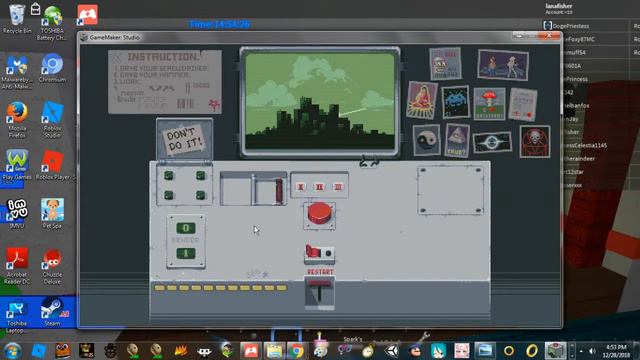Image resolution: width=640 pixels, height=360 pixels.
Task: Click the red gamepad icon at desktop top
Action: (x=87, y=15)
